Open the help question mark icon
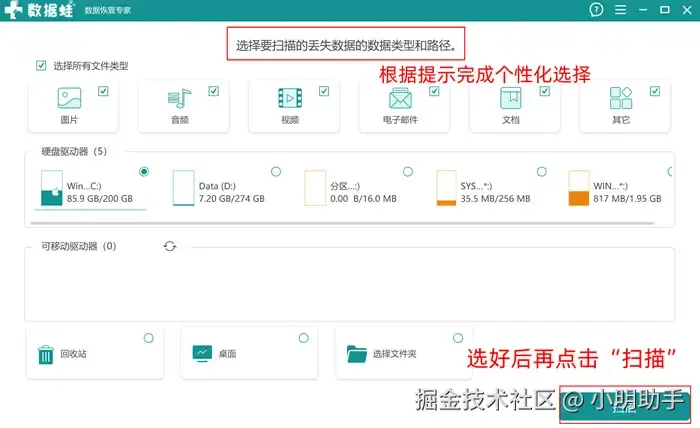700x428 pixels. 596,9
